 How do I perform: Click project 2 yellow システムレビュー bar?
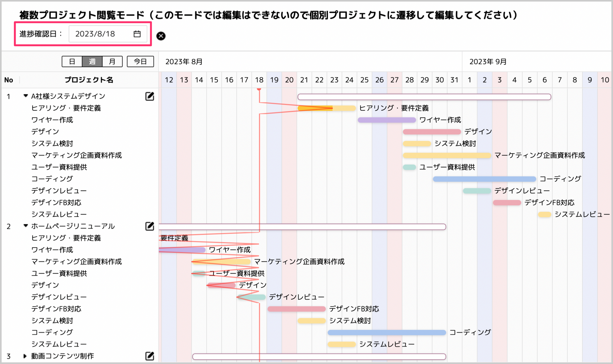click(341, 344)
